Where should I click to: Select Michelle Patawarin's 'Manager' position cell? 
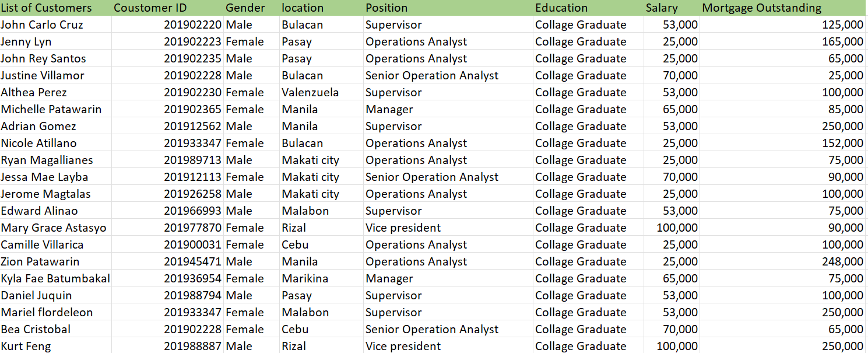pos(448,109)
